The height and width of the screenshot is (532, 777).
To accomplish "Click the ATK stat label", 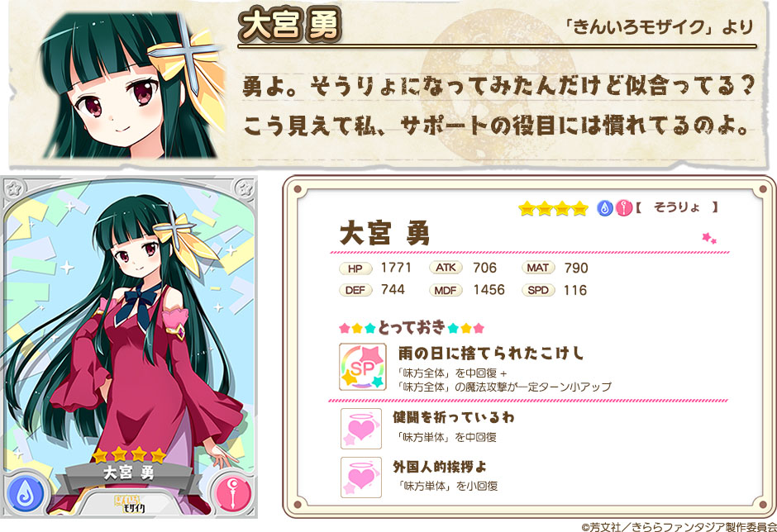I will (x=446, y=268).
